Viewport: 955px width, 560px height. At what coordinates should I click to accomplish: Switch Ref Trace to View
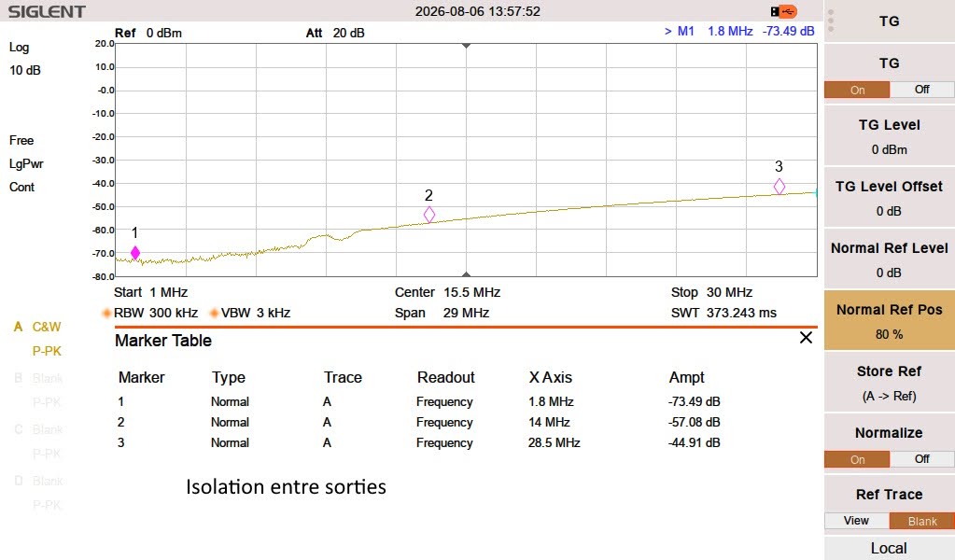coord(856,521)
